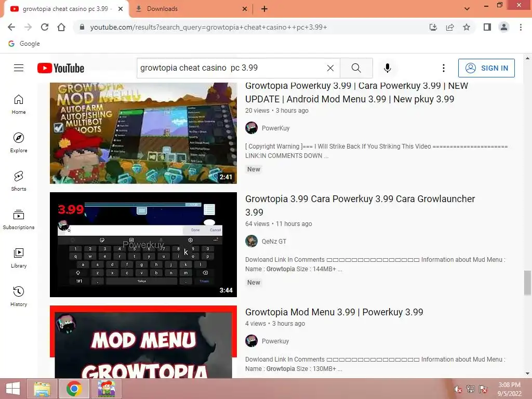Click the New badge under QeNz GT video

pyautogui.click(x=254, y=283)
